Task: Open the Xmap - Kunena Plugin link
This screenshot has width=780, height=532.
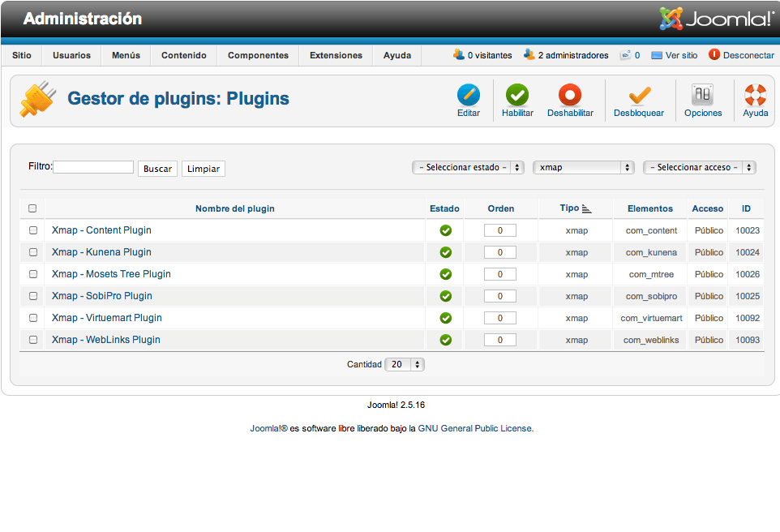Action: 101,252
